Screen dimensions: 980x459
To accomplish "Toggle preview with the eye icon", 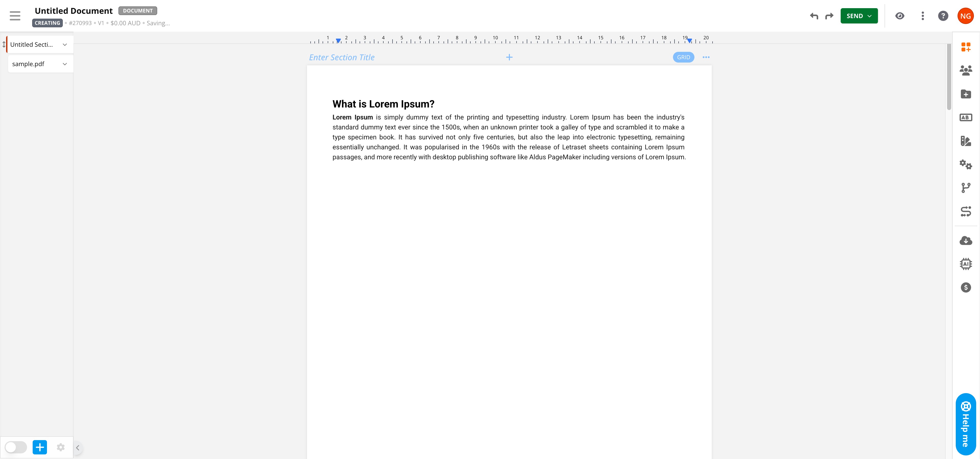I will [900, 16].
